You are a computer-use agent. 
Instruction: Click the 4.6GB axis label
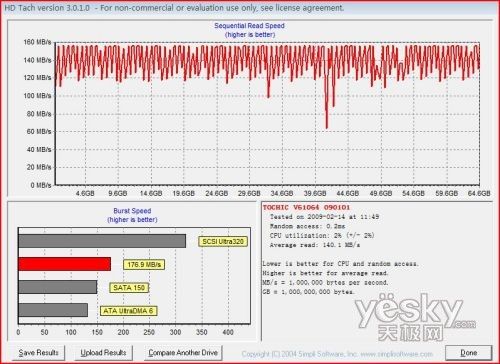pos(85,193)
